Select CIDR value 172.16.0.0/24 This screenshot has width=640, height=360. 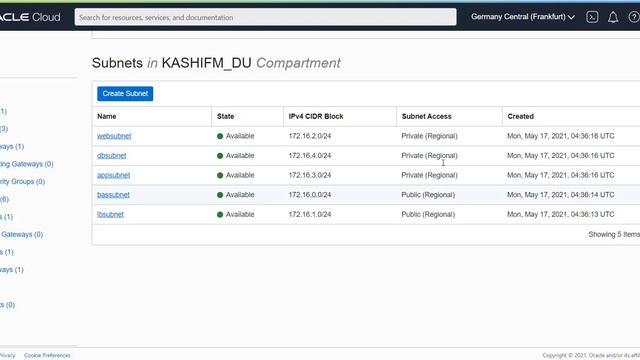click(310, 195)
